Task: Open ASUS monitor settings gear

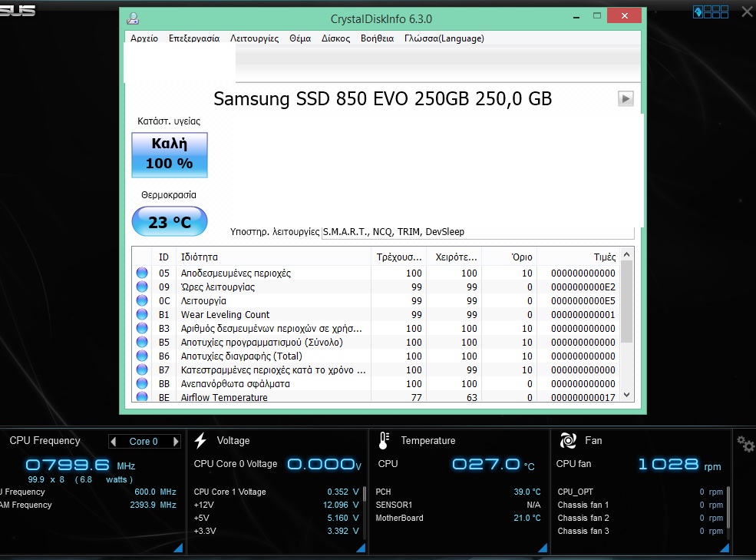Action: (745, 444)
